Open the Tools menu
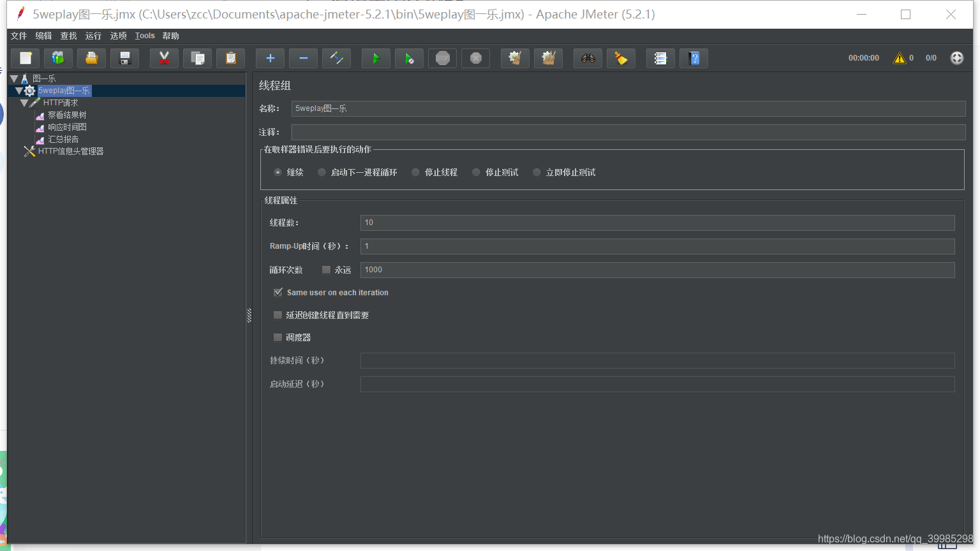This screenshot has width=980, height=551. (x=145, y=36)
